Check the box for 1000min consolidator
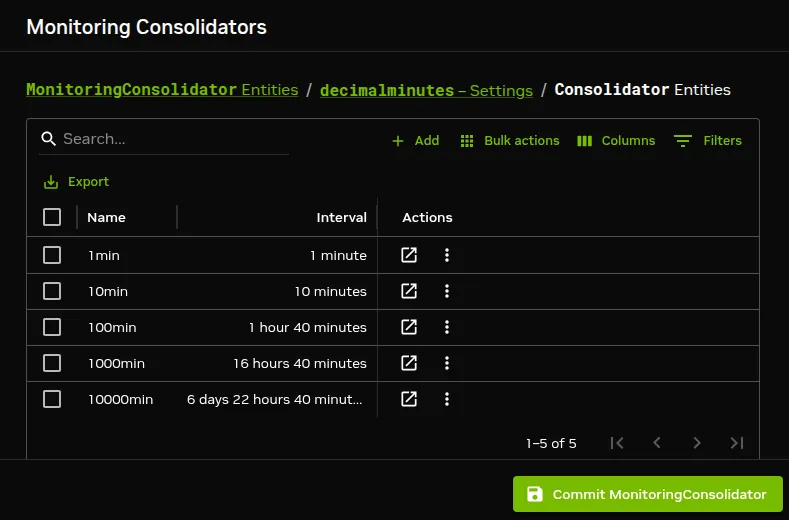The height and width of the screenshot is (520, 789). [x=52, y=363]
